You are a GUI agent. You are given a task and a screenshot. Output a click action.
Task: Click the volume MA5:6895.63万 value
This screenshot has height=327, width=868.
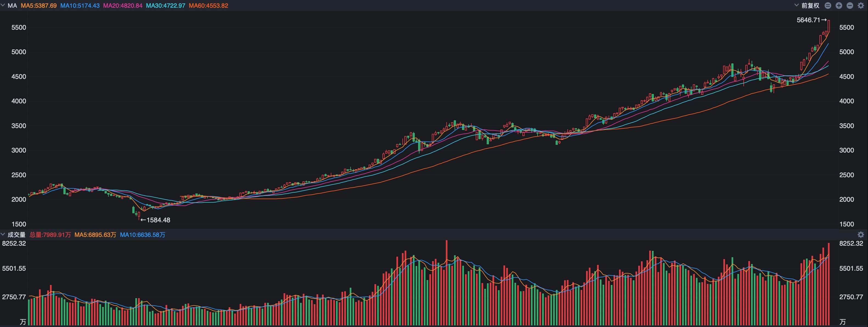95,235
